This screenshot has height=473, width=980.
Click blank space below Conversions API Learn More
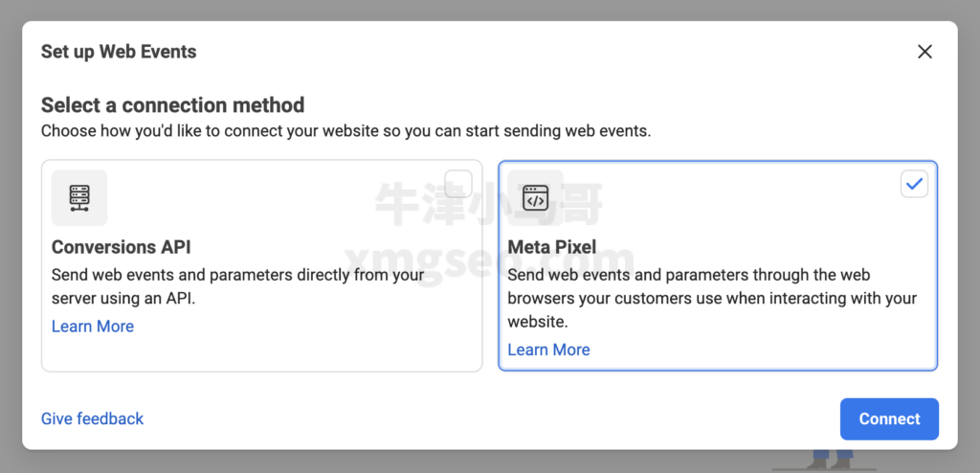(x=262, y=353)
